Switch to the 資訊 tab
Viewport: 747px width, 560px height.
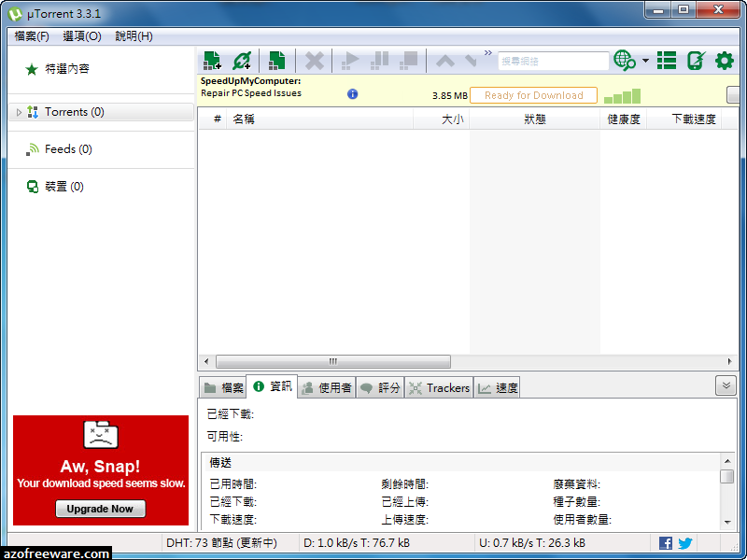pyautogui.click(x=272, y=386)
